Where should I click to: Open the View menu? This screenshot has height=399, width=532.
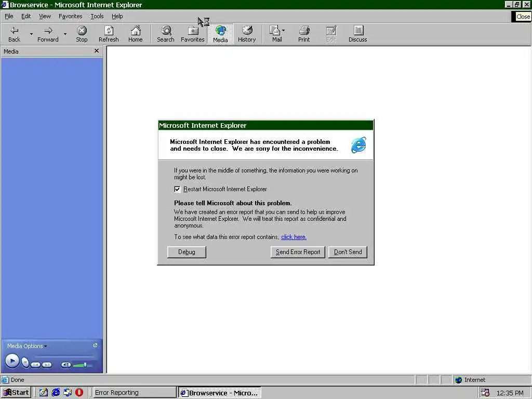point(45,16)
